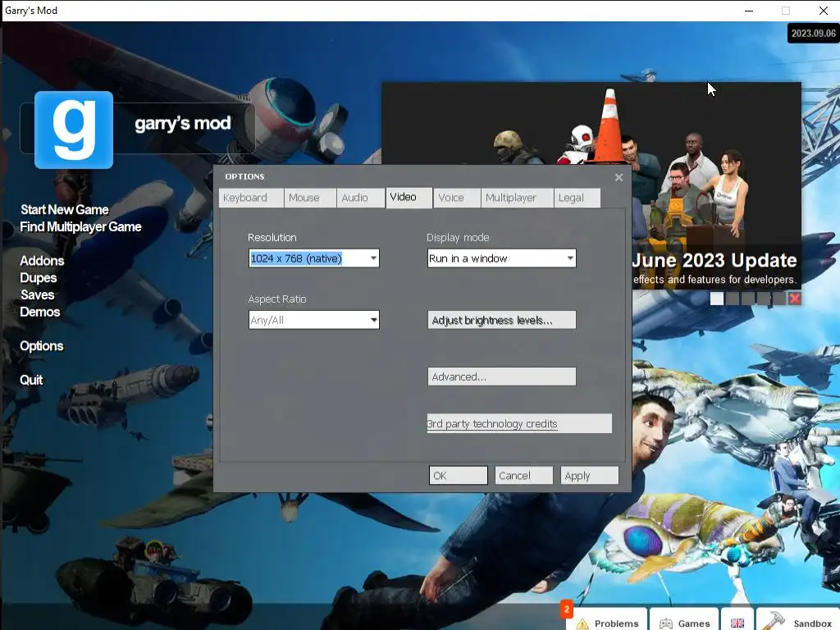Open Find Multiplayer Game
The width and height of the screenshot is (840, 630).
point(80,226)
